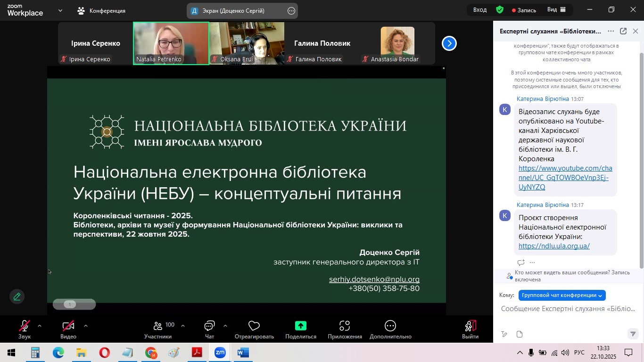Image resolution: width=644 pixels, height=362 pixels.
Task: Click the chat message input field
Action: coord(566,308)
